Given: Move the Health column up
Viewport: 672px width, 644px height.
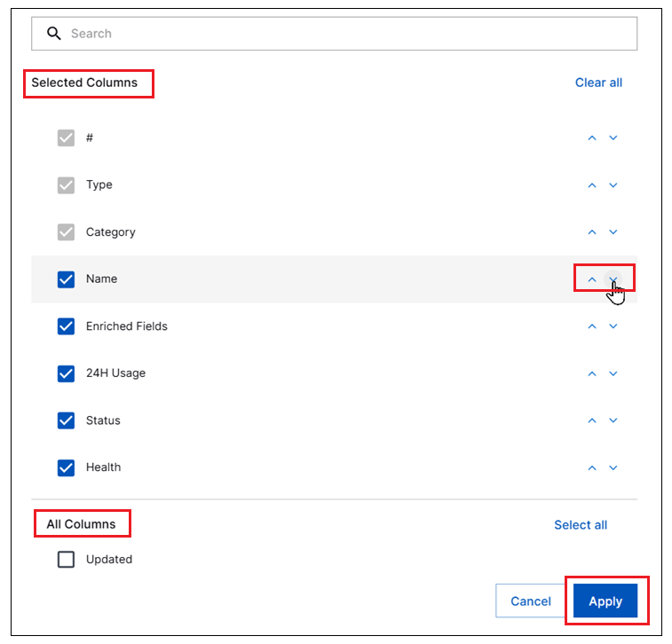Looking at the screenshot, I should pyautogui.click(x=592, y=467).
